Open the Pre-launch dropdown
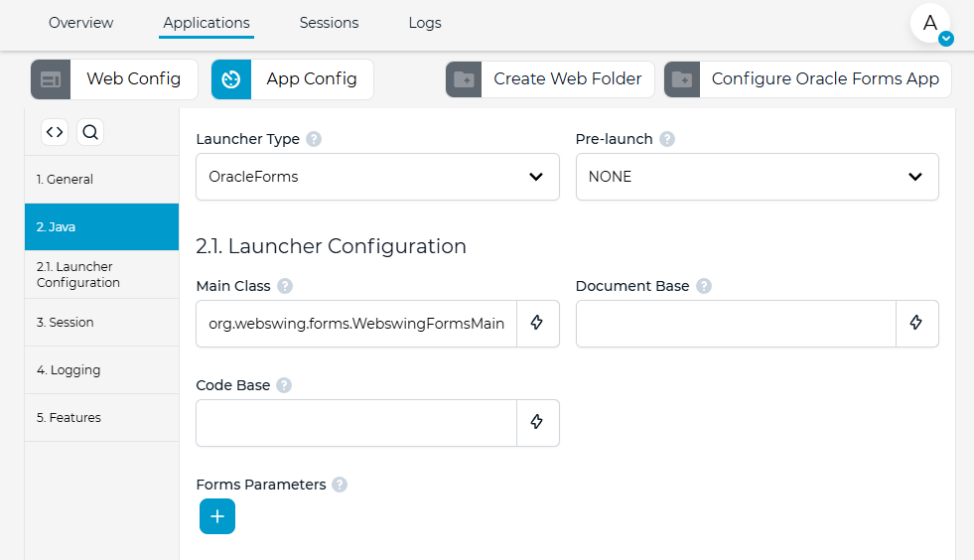 pos(758,177)
